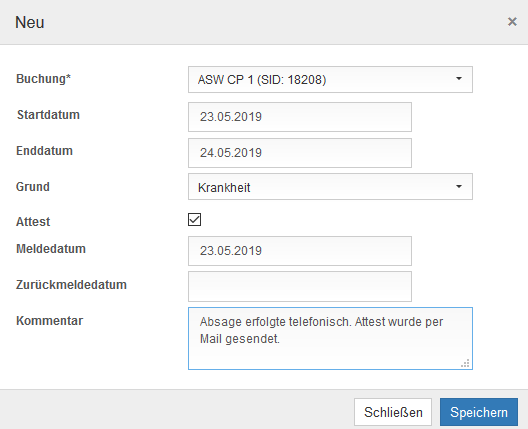Click the Kommentar field label
Image resolution: width=528 pixels, height=429 pixels.
tap(50, 321)
